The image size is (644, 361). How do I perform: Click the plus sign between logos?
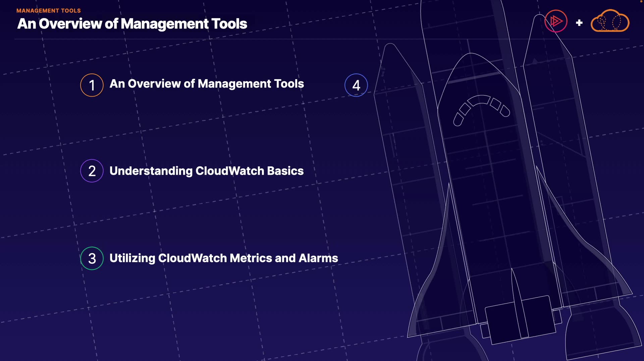[x=579, y=23]
